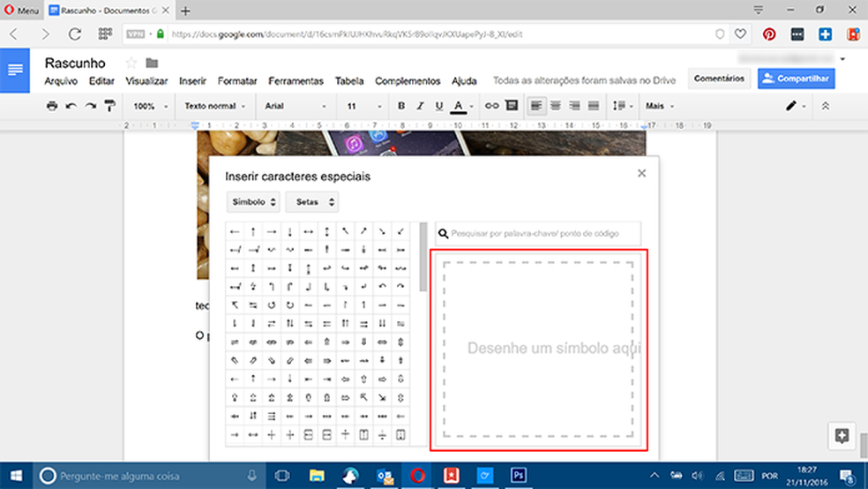Open the Símbolo category dropdown

[253, 202]
